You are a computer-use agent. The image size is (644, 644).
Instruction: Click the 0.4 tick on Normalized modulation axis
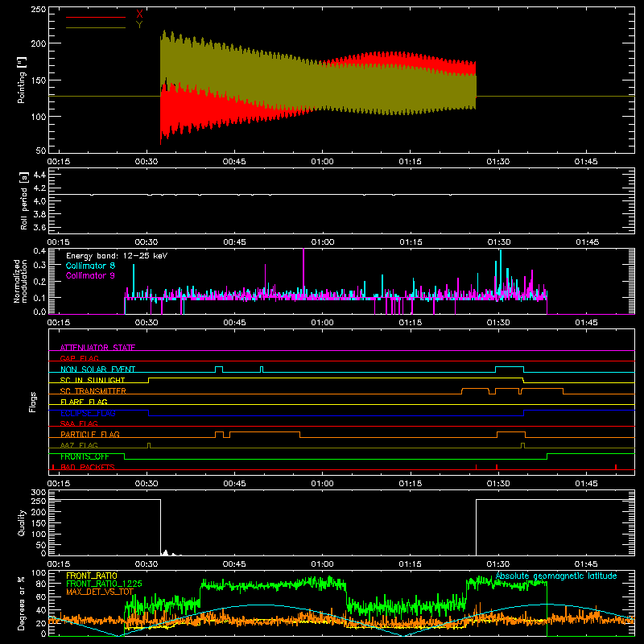click(x=39, y=251)
